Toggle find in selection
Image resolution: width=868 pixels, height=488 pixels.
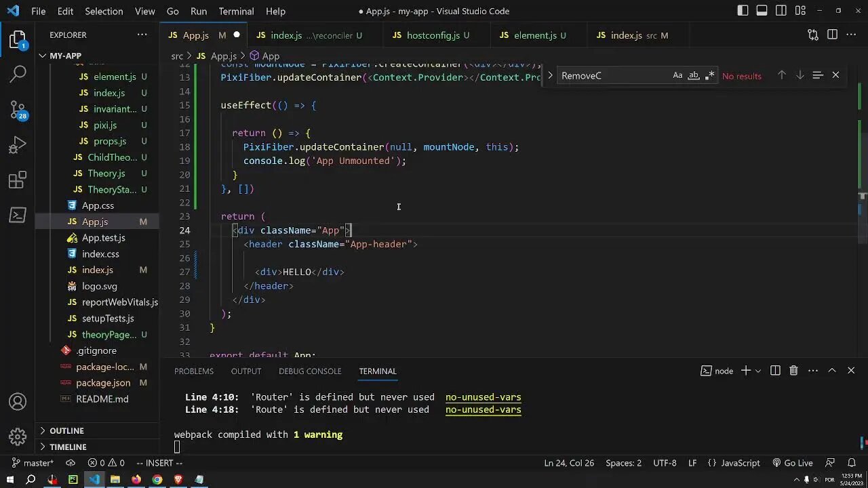pyautogui.click(x=818, y=75)
